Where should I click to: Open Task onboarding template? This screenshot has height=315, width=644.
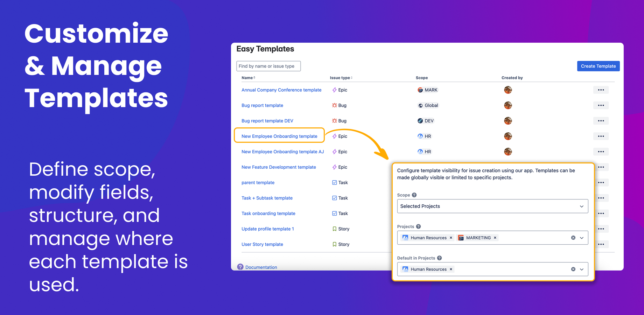[x=268, y=213]
